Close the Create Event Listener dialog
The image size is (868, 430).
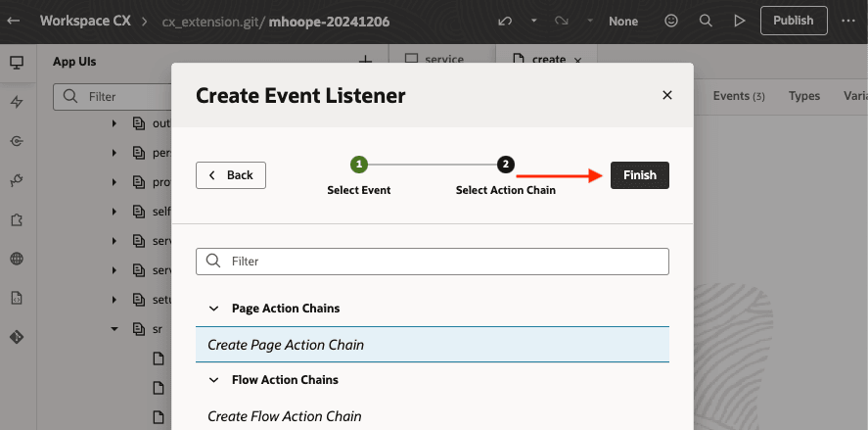[667, 95]
